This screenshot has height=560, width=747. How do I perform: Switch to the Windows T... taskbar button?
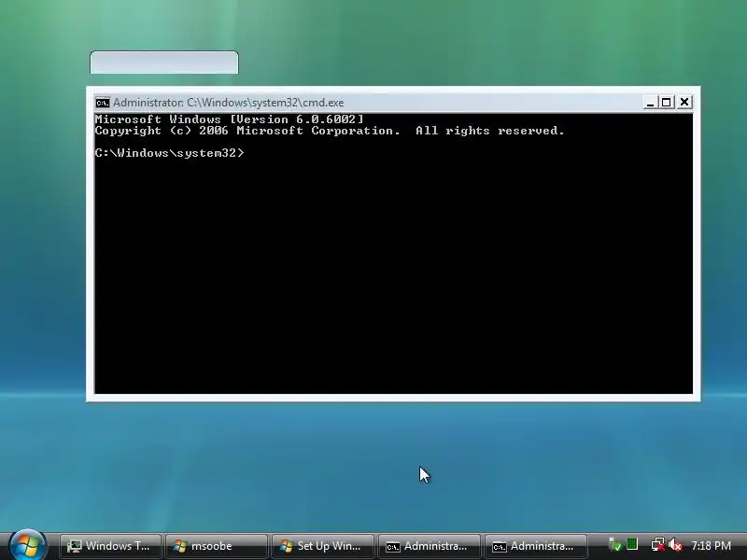[110, 546]
